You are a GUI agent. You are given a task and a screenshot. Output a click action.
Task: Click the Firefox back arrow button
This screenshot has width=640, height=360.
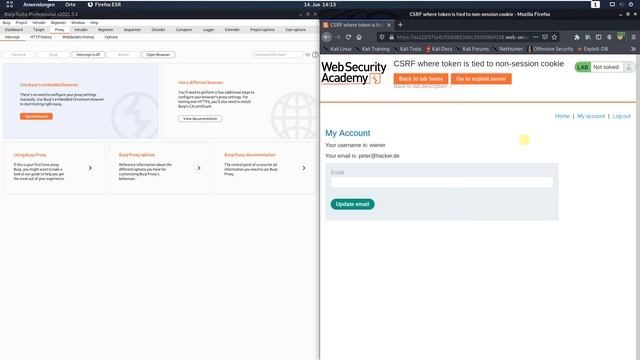(327, 37)
